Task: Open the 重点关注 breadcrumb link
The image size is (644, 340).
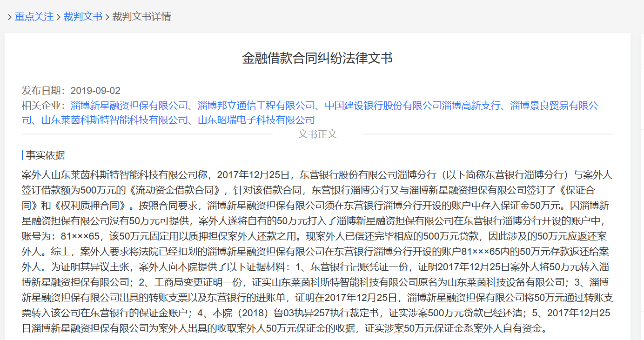Action: (x=34, y=17)
